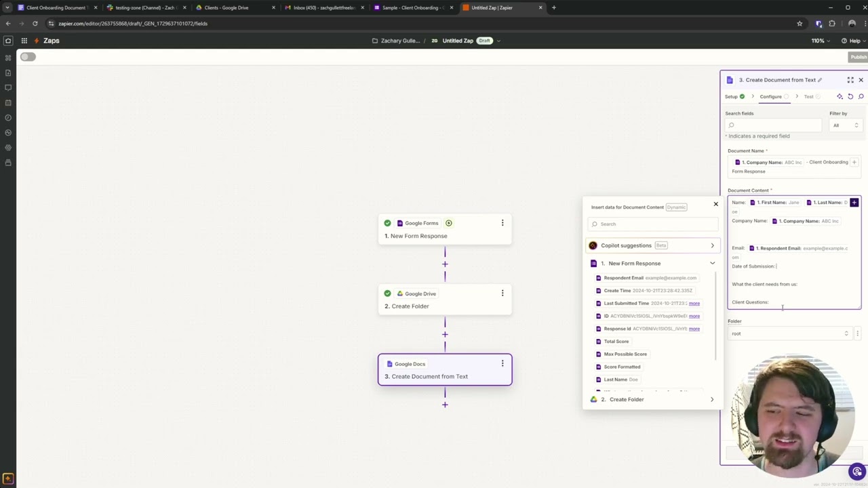Image resolution: width=868 pixels, height=488 pixels.
Task: Click the purple plus in Document Content field
Action: tap(854, 203)
